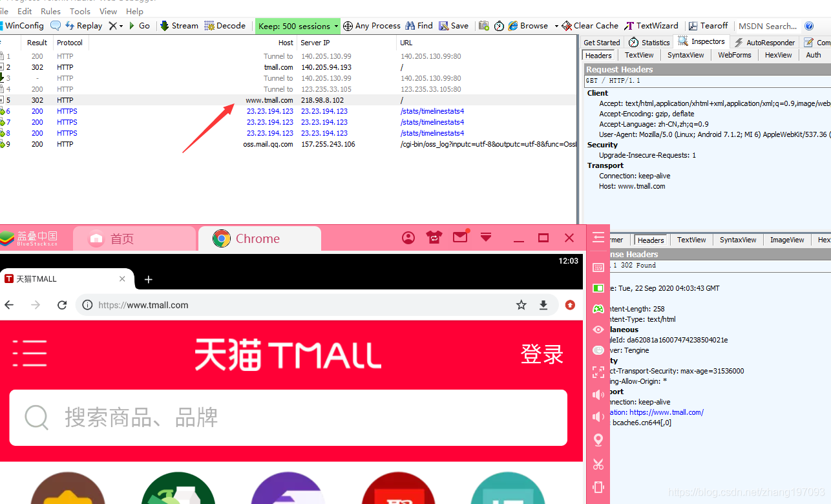The height and width of the screenshot is (504, 831).
Task: Open BlueStacks triangle dropdown menu
Action: click(486, 237)
